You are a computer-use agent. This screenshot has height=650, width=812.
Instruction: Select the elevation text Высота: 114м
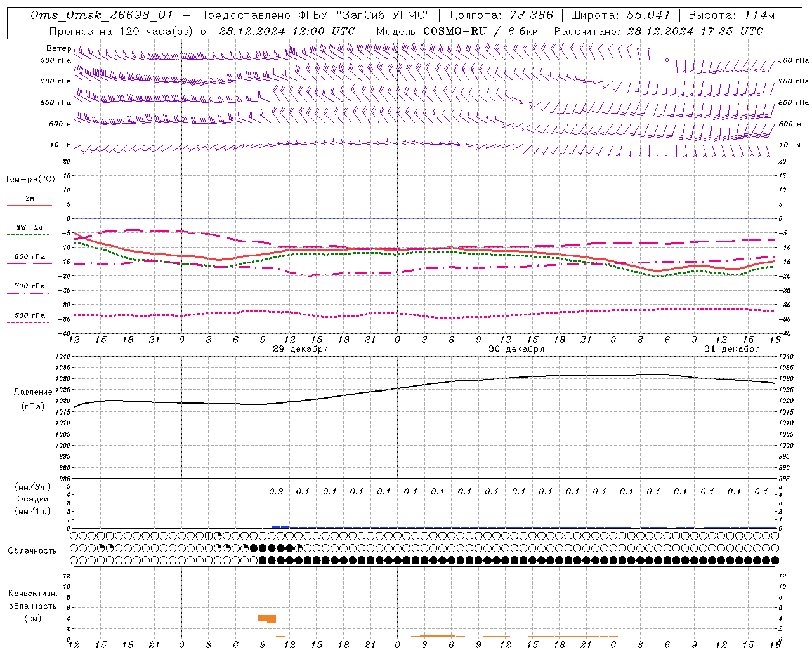click(x=731, y=15)
